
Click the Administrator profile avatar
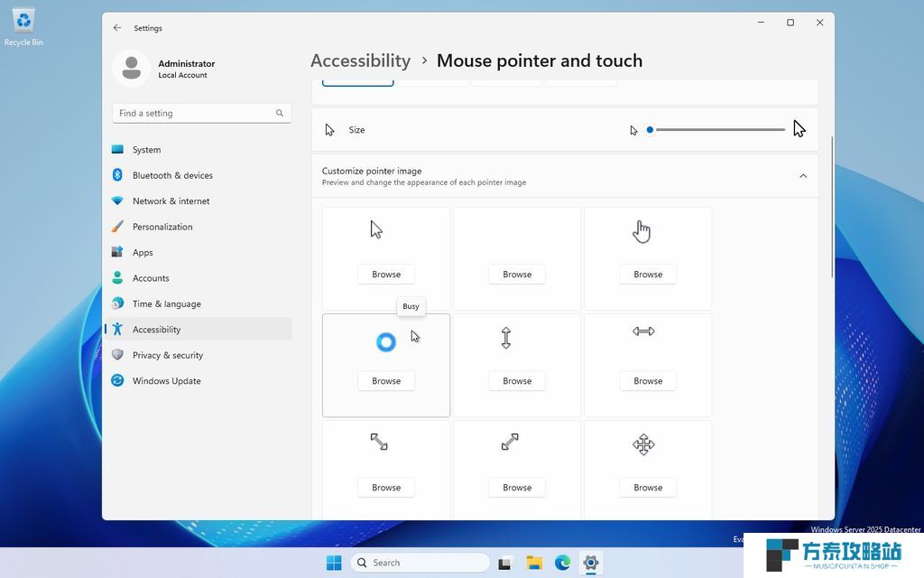[132, 69]
